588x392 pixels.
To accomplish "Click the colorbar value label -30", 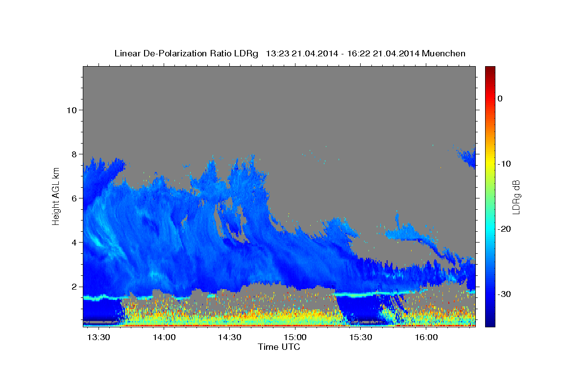I will click(504, 294).
